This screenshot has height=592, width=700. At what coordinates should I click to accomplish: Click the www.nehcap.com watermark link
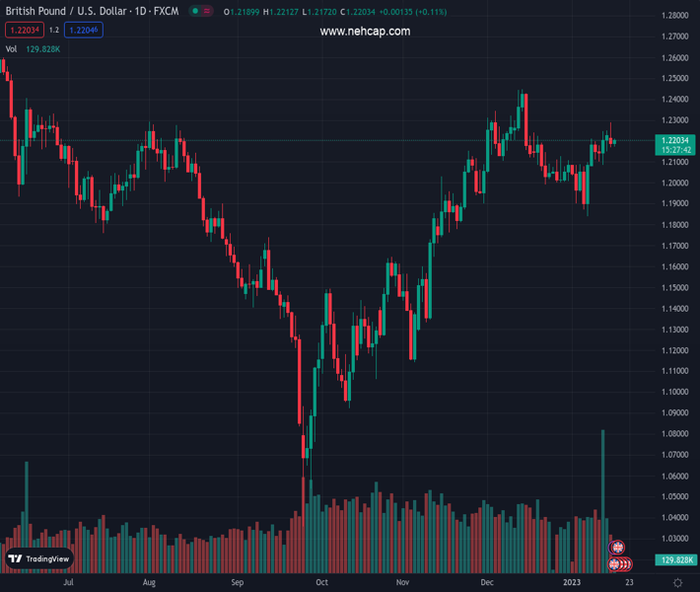coord(365,32)
